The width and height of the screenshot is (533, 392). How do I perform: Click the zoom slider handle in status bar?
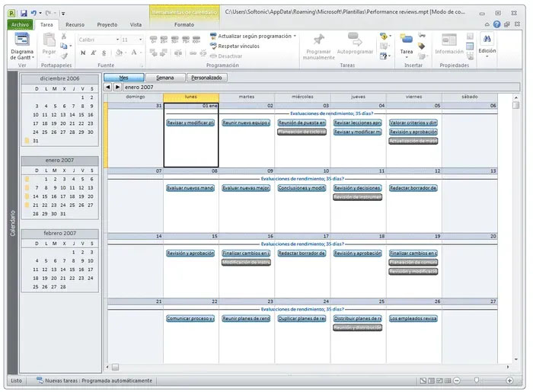coord(476,380)
